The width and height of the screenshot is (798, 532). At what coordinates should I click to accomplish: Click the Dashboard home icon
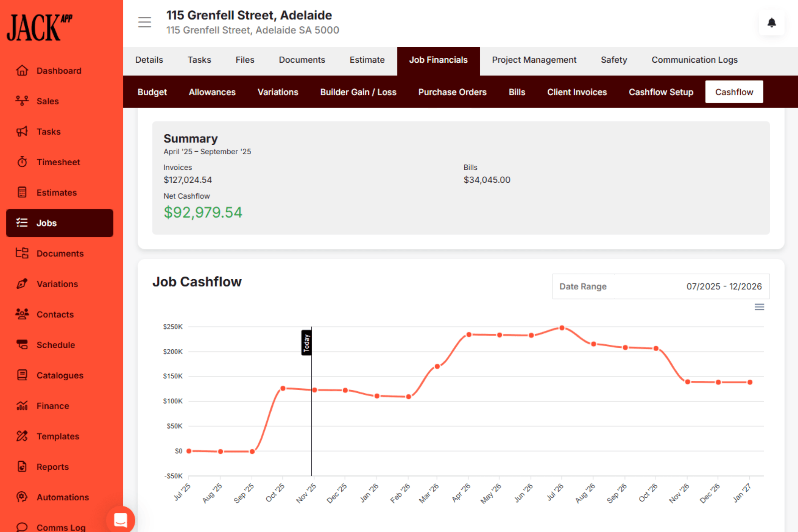click(x=22, y=71)
